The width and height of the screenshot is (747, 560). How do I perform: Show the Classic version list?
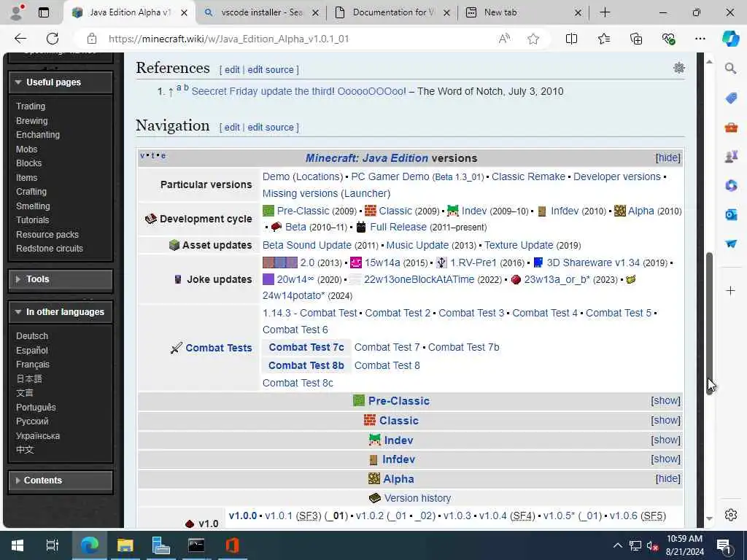tap(665, 421)
